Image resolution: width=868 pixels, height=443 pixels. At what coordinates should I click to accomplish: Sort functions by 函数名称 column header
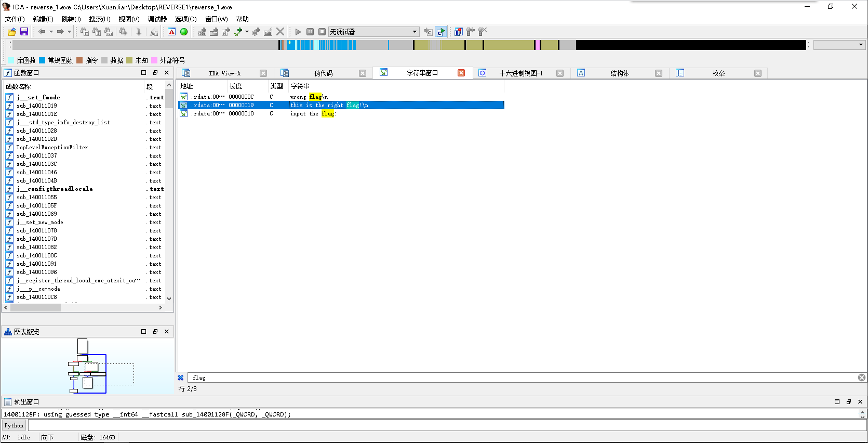(x=74, y=86)
